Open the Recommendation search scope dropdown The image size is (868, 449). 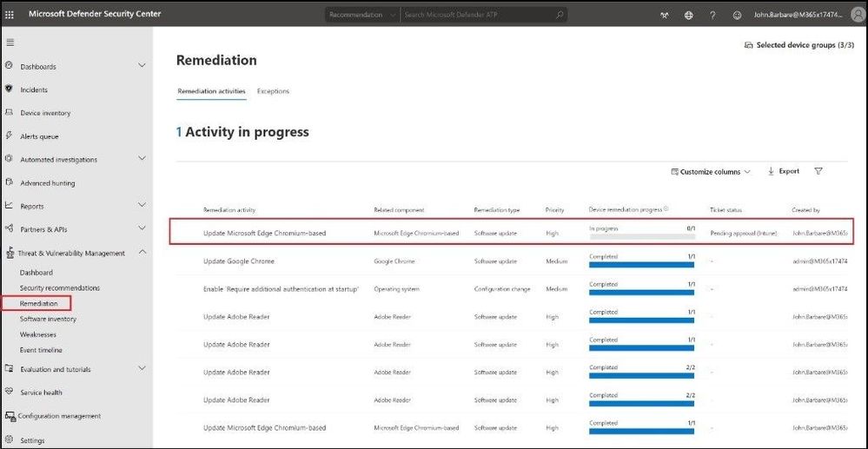(x=362, y=15)
